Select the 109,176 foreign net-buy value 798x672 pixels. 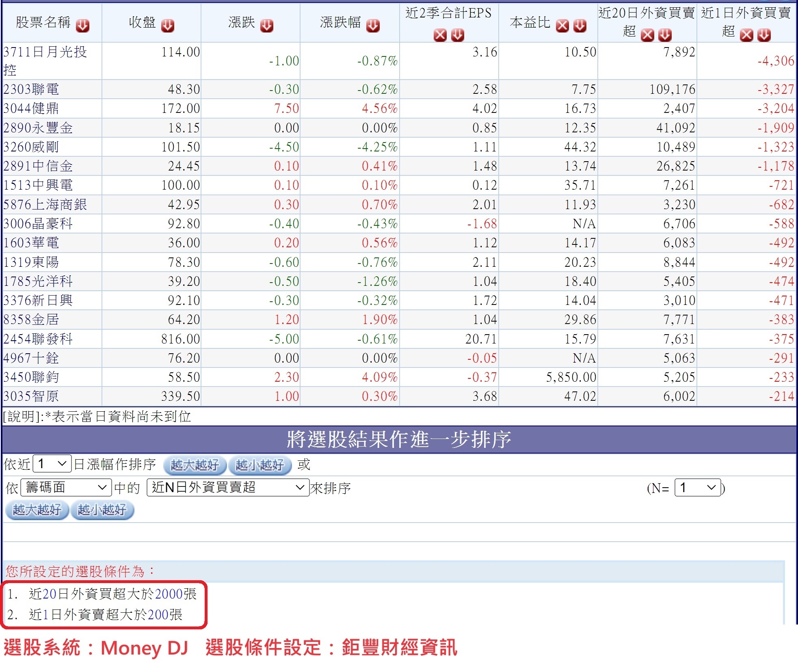coord(672,89)
